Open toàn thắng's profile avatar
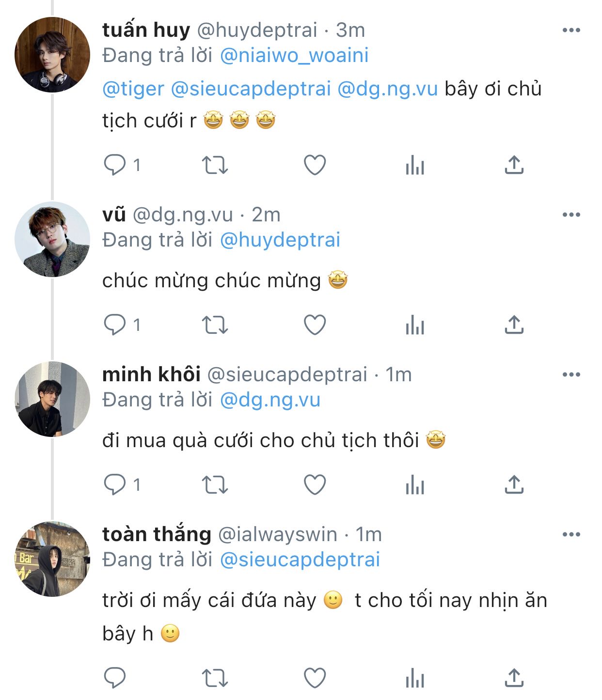Screen dimensions: 602x700 (x=52, y=559)
